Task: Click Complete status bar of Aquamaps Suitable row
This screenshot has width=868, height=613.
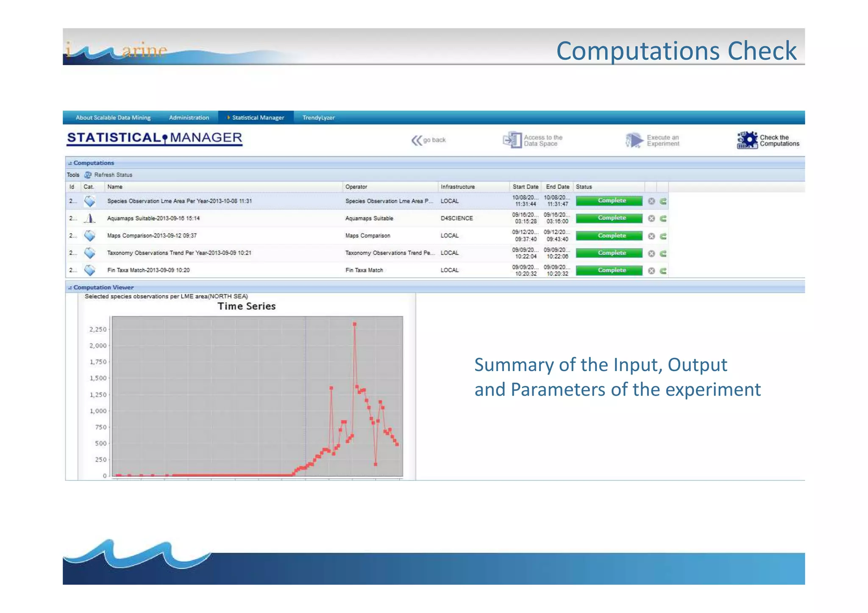Action: 609,218
